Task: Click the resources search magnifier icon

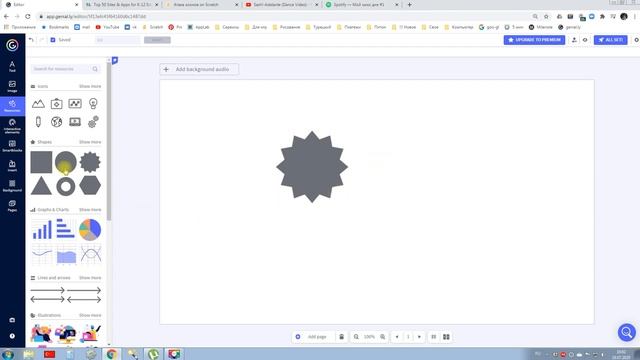Action: 95,69
